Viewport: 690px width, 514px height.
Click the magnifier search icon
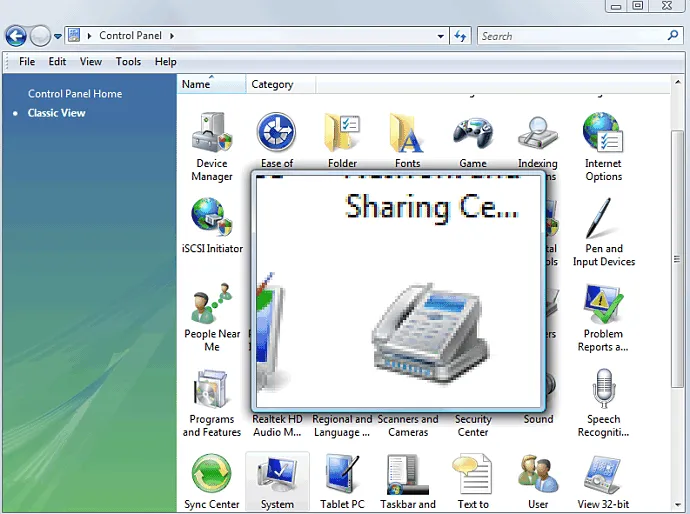coord(673,36)
